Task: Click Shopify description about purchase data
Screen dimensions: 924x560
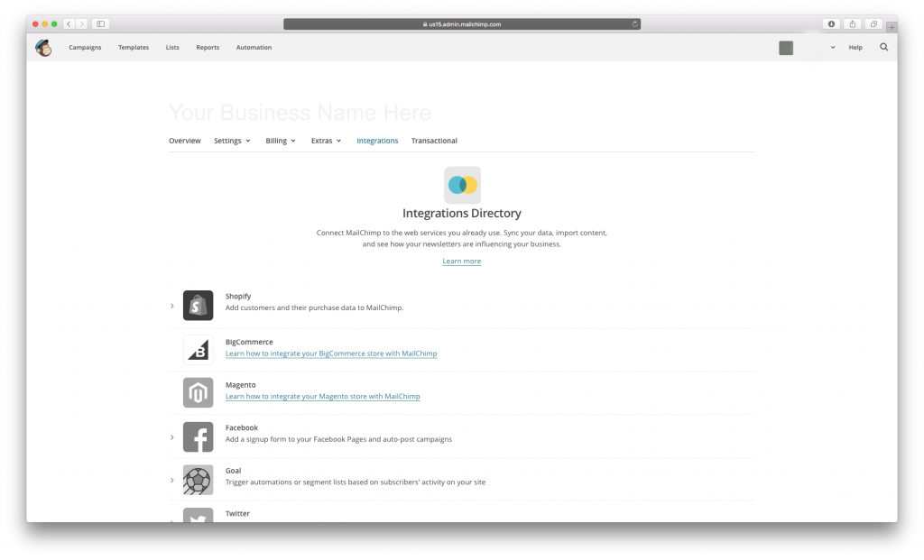Action: [314, 308]
